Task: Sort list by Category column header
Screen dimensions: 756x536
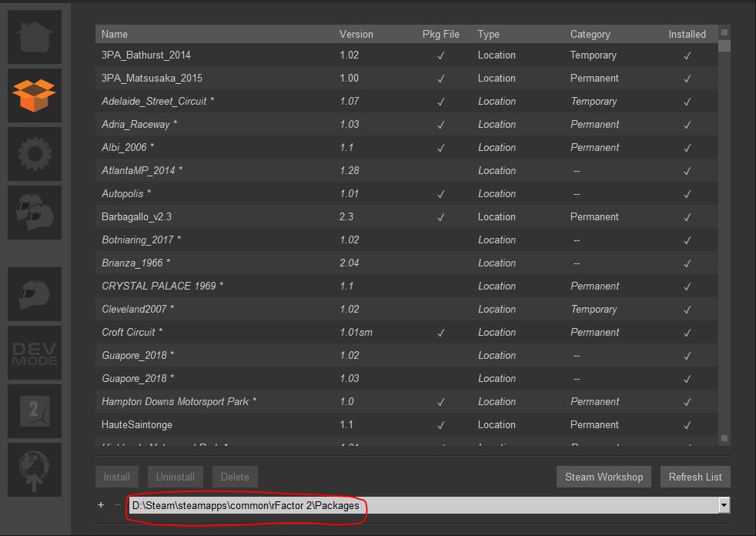Action: tap(590, 34)
